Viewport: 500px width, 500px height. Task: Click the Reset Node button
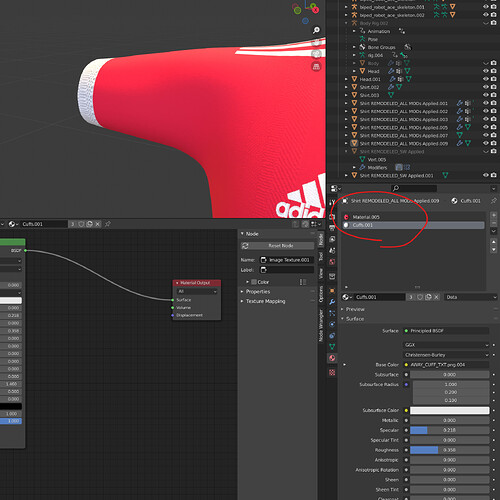point(277,246)
